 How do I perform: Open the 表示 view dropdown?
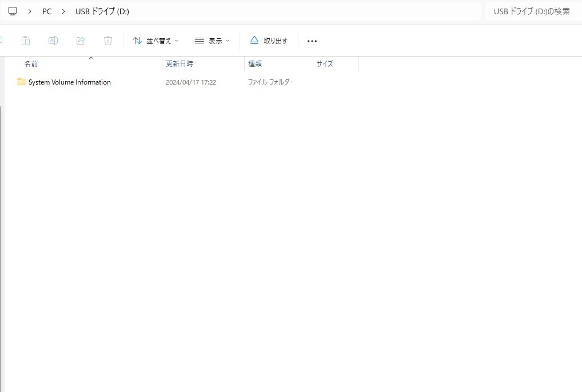pyautogui.click(x=212, y=41)
